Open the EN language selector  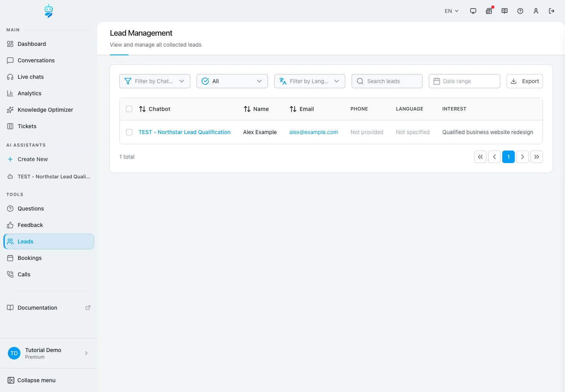click(x=452, y=11)
